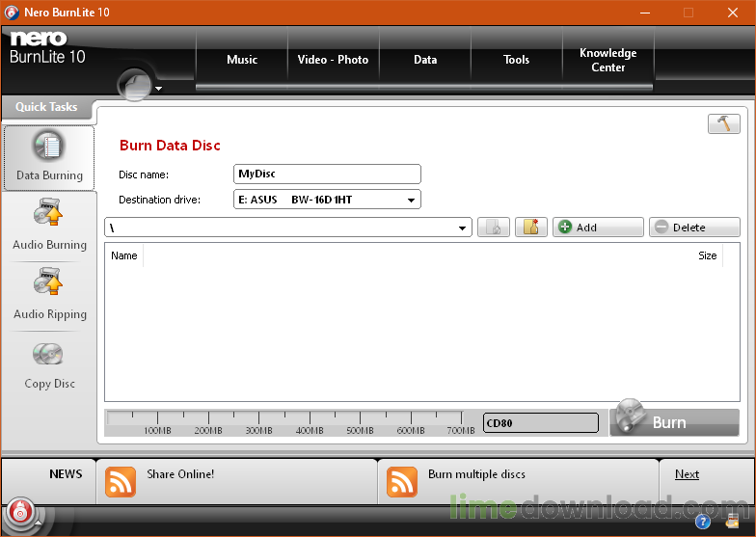The image size is (756, 537).
Task: Click the hammer options icon
Action: click(x=723, y=123)
